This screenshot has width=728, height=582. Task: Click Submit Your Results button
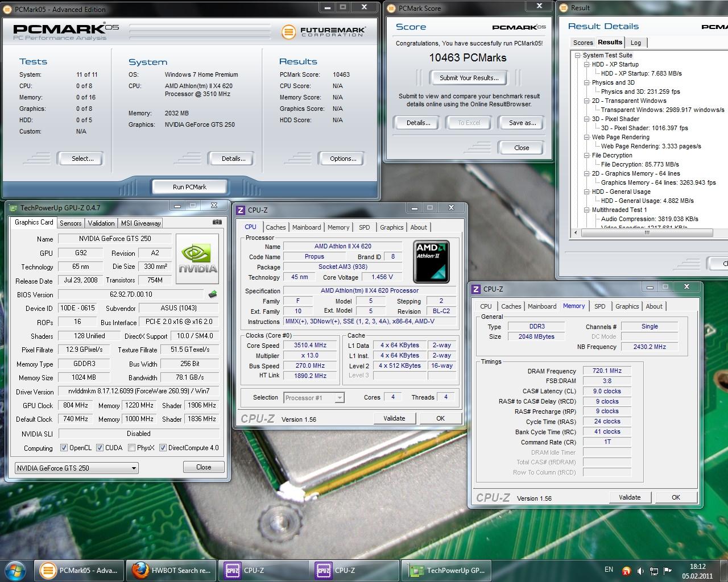click(x=469, y=78)
